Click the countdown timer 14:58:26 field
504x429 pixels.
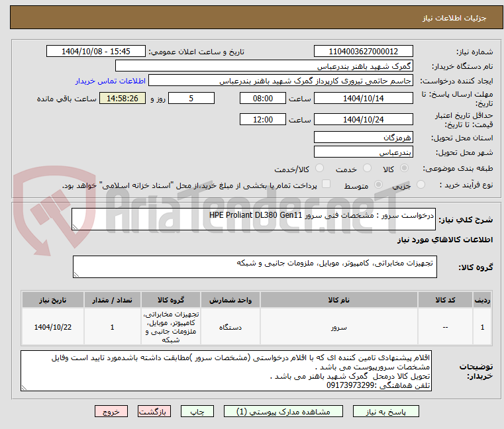click(x=123, y=98)
